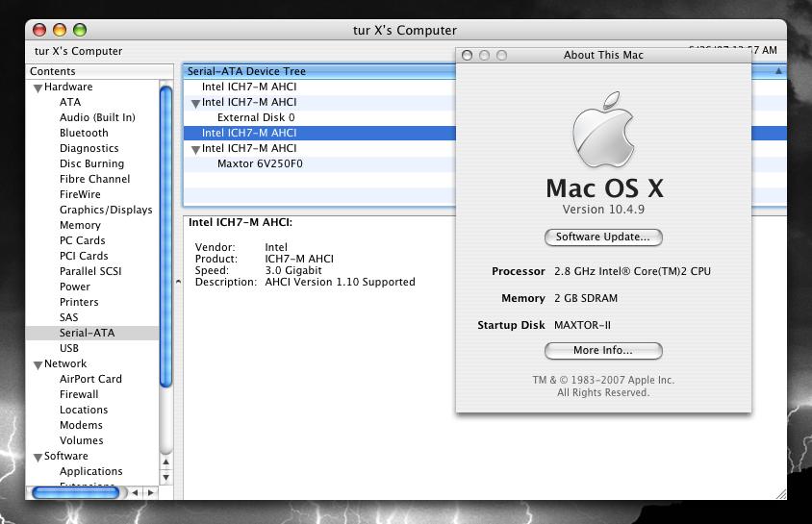This screenshot has width=812, height=524.
Task: Collapse the Hardware section in Contents
Action: tap(38, 87)
